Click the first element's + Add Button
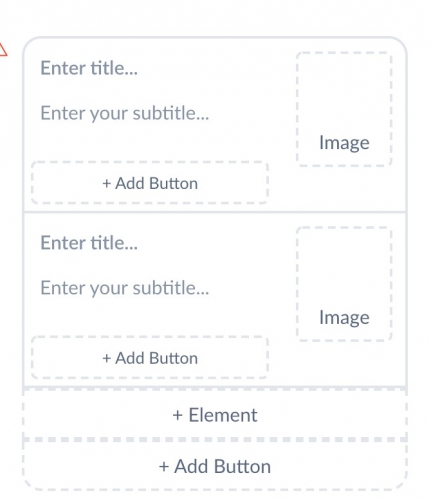 pos(150,183)
